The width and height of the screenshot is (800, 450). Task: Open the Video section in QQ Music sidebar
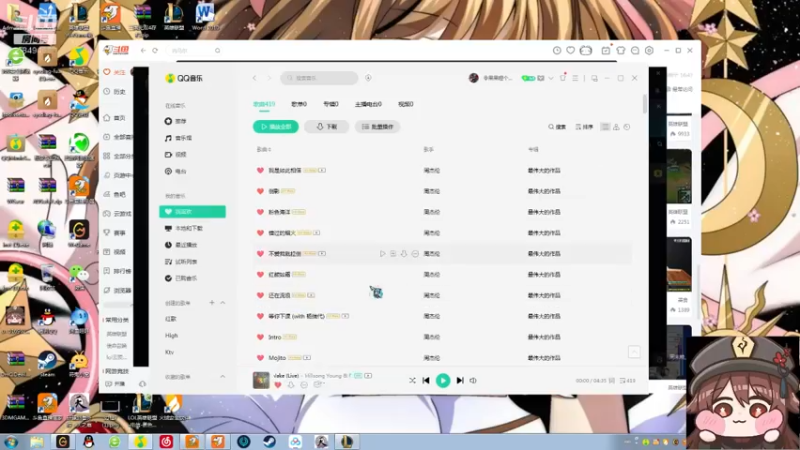(x=176, y=155)
